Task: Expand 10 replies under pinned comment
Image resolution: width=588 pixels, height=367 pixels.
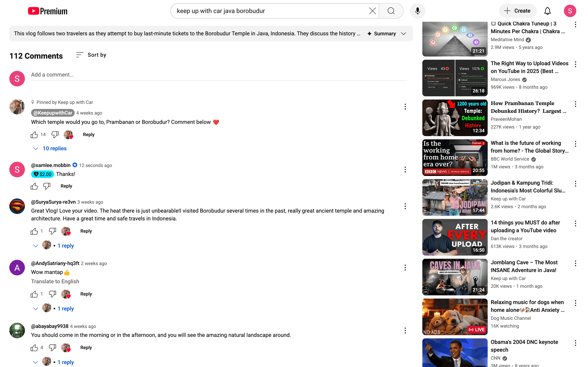Action: tap(54, 148)
